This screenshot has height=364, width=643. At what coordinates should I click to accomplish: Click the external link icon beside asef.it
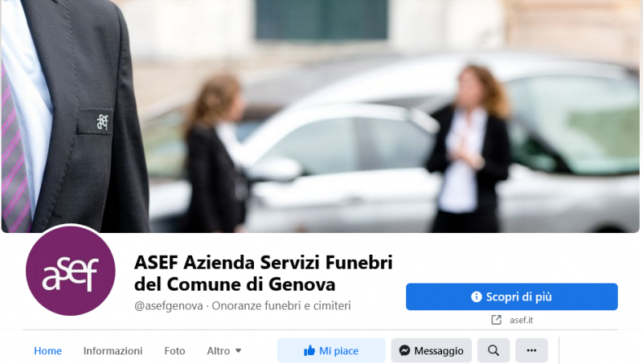click(496, 320)
